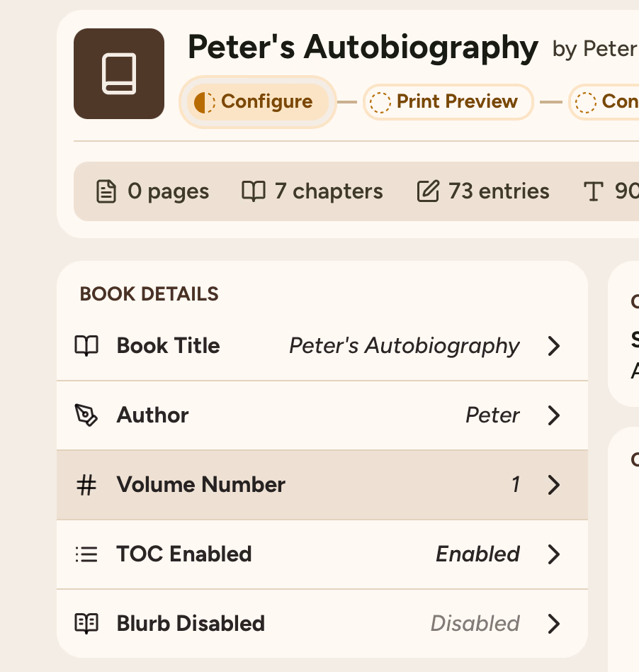Click the edit icon next to 73 entries
639x672 pixels.
pos(428,191)
